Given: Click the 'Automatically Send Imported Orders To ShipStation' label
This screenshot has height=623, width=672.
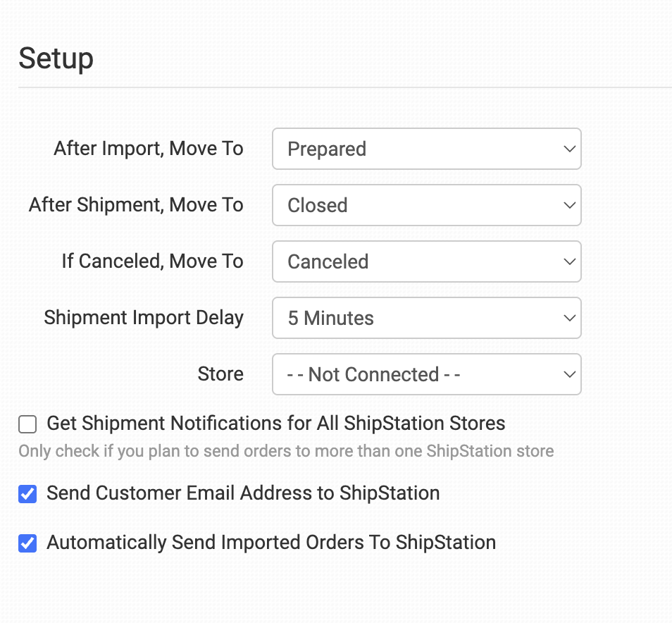Looking at the screenshot, I should (271, 543).
